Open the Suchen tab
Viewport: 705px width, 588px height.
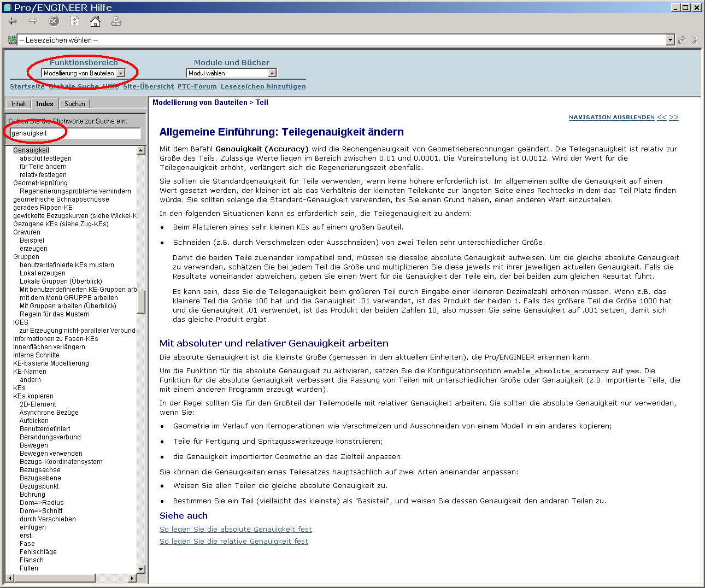75,104
